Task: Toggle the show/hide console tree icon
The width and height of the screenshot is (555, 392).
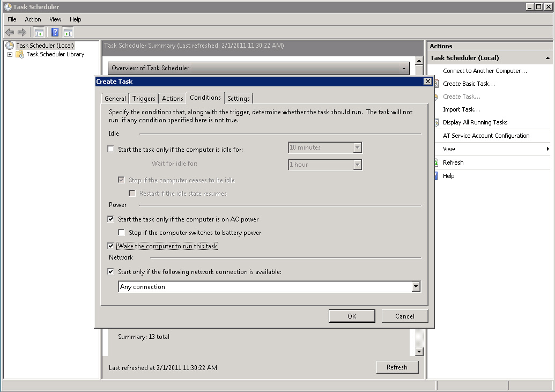Action: coord(39,33)
